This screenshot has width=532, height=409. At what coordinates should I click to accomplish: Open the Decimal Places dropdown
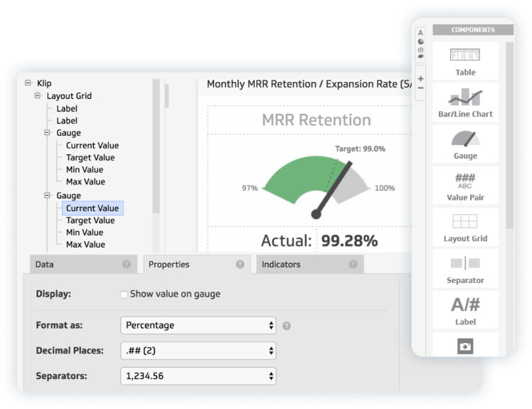pyautogui.click(x=198, y=351)
